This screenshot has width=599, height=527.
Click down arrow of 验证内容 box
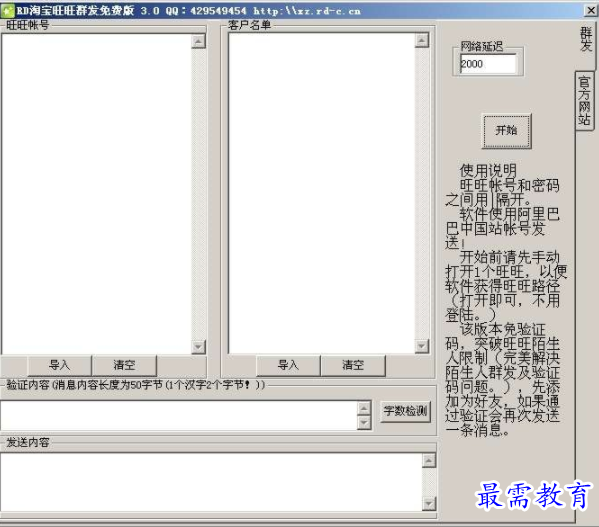click(x=364, y=423)
